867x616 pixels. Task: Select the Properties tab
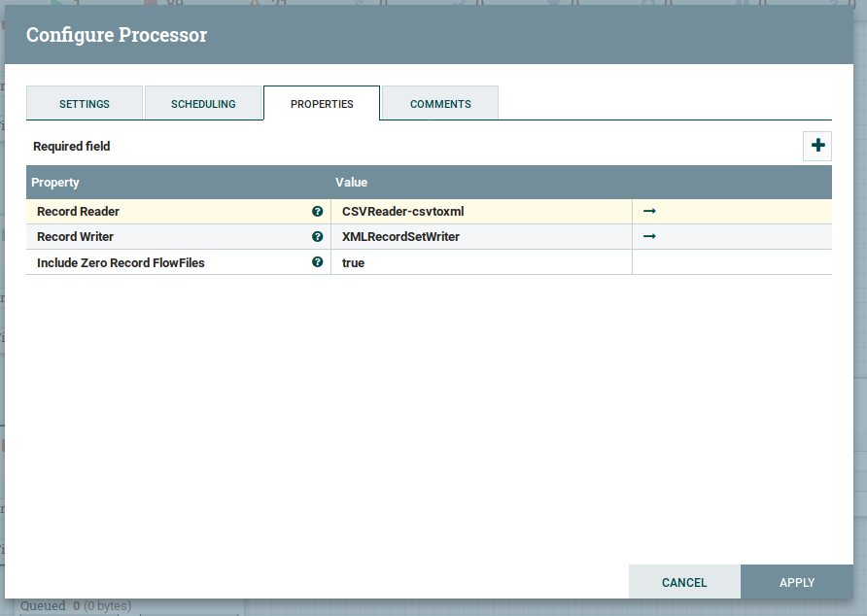click(322, 104)
